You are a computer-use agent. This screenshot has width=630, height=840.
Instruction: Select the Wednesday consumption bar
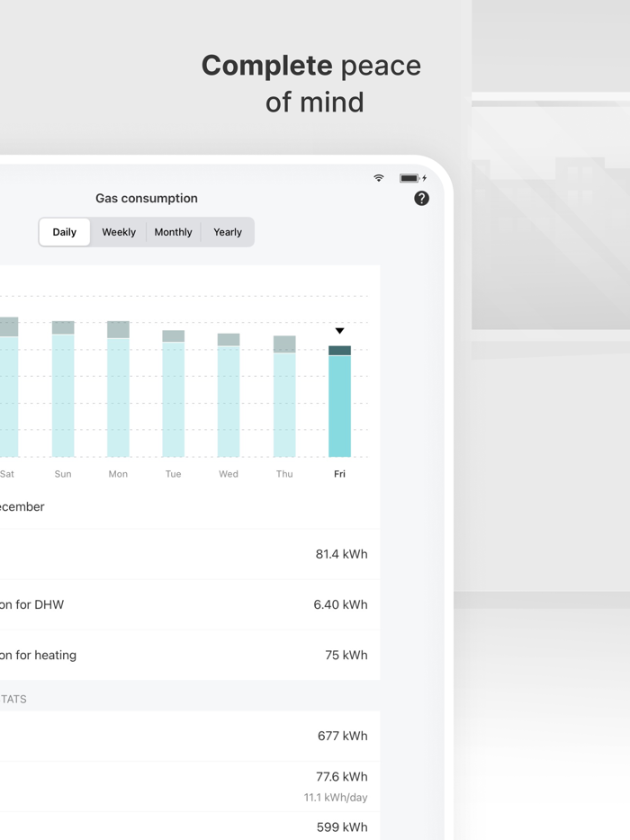229,396
